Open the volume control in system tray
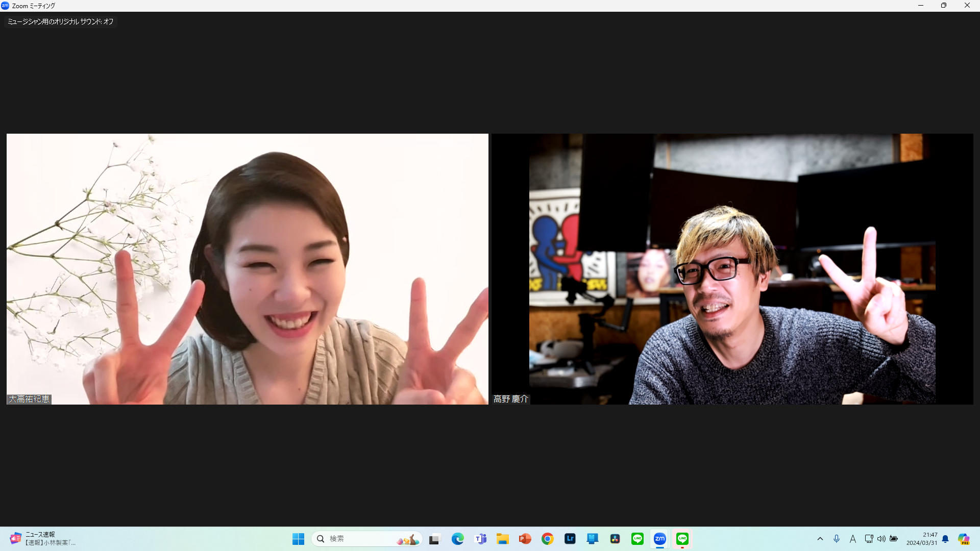 [881, 539]
